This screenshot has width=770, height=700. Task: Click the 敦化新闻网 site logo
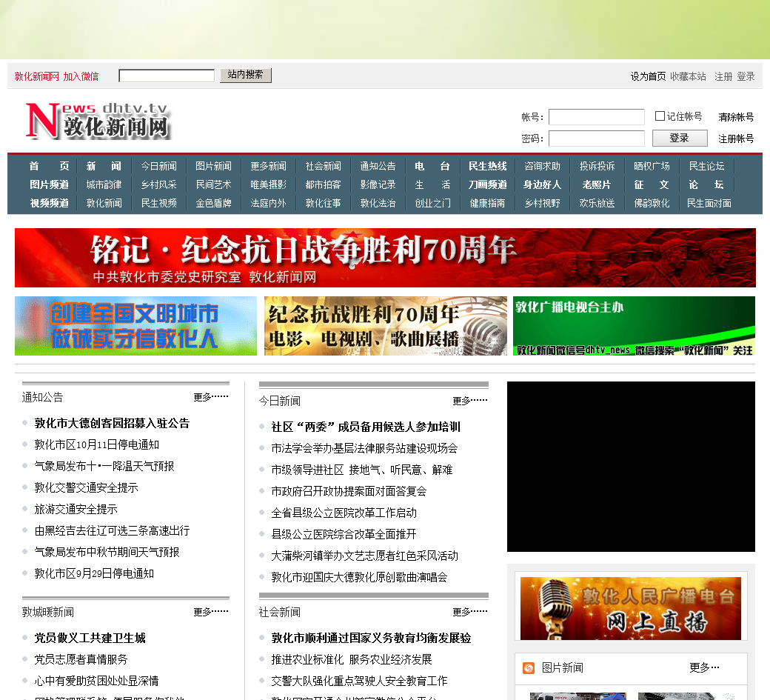click(x=98, y=121)
